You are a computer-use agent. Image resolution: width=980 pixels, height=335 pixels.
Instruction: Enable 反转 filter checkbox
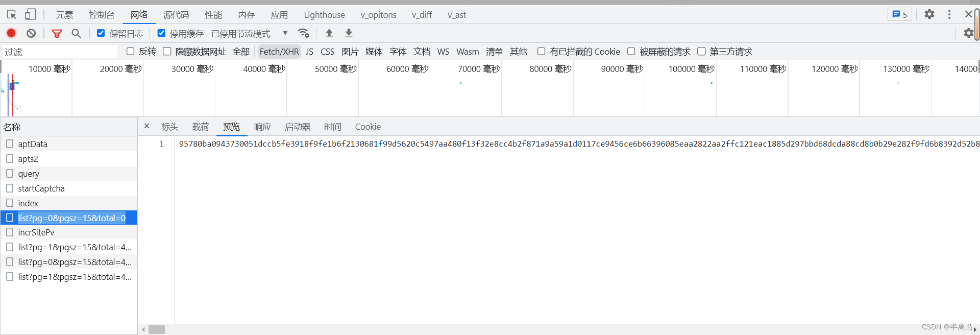pyautogui.click(x=130, y=51)
